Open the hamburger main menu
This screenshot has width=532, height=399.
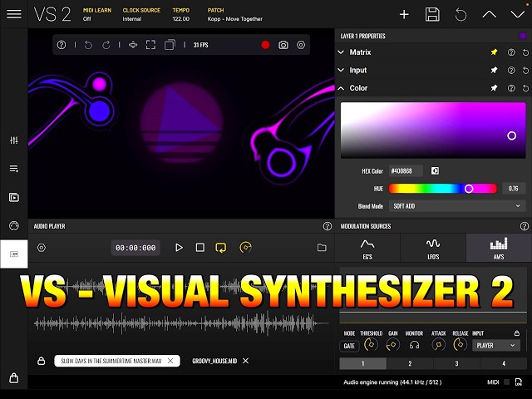[x=14, y=14]
